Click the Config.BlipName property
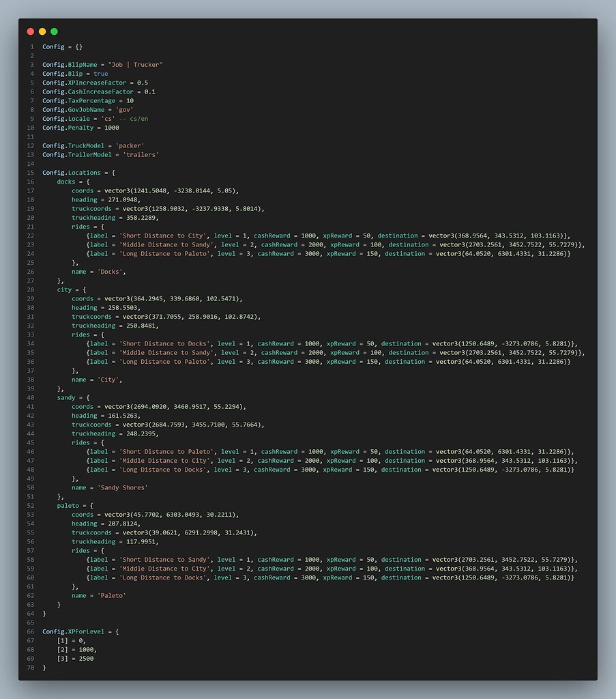This screenshot has width=616, height=699. point(68,65)
